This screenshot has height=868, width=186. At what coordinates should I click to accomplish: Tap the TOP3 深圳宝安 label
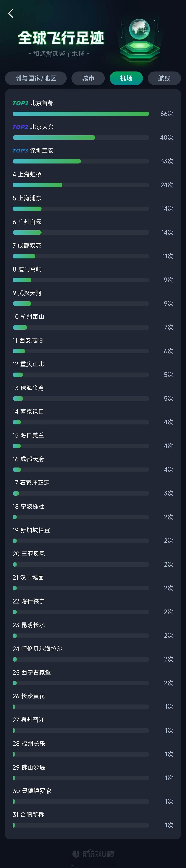(x=33, y=151)
